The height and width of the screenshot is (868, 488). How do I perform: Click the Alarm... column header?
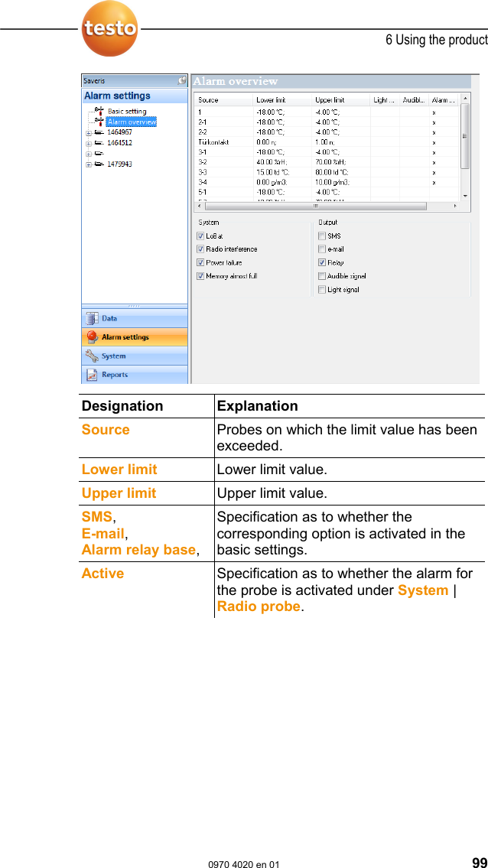tap(444, 100)
